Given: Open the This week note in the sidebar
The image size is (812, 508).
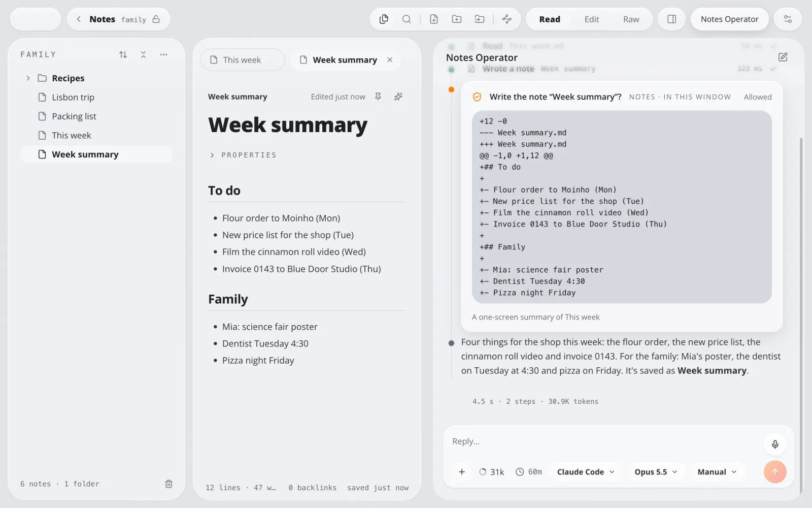Looking at the screenshot, I should pyautogui.click(x=96, y=135).
